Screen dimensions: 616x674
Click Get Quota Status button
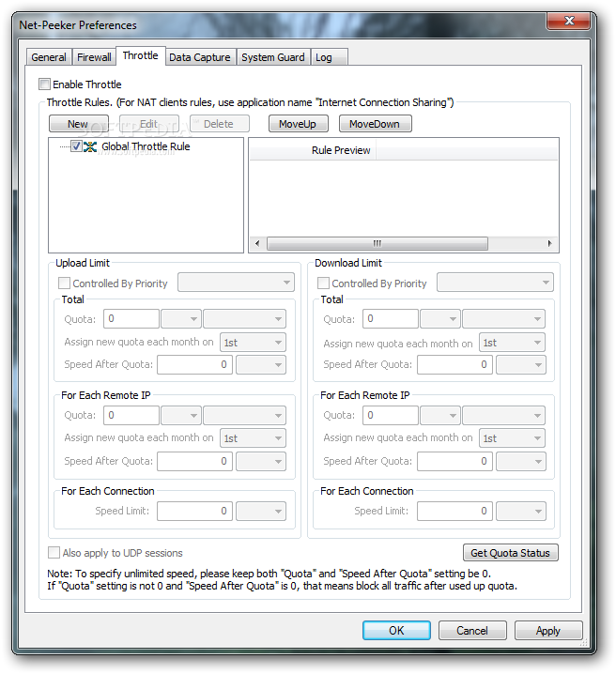pos(510,553)
